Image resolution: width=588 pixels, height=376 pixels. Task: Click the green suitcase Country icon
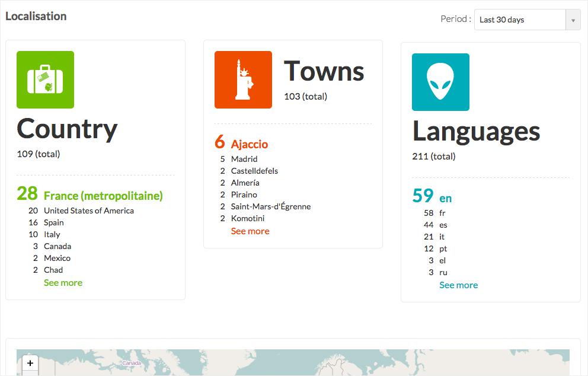click(x=45, y=79)
